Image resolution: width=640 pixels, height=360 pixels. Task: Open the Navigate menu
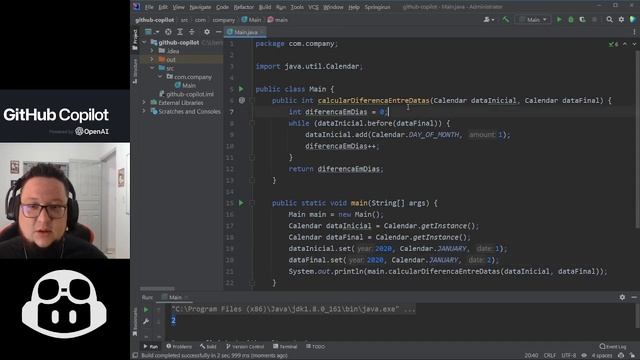pyautogui.click(x=200, y=7)
